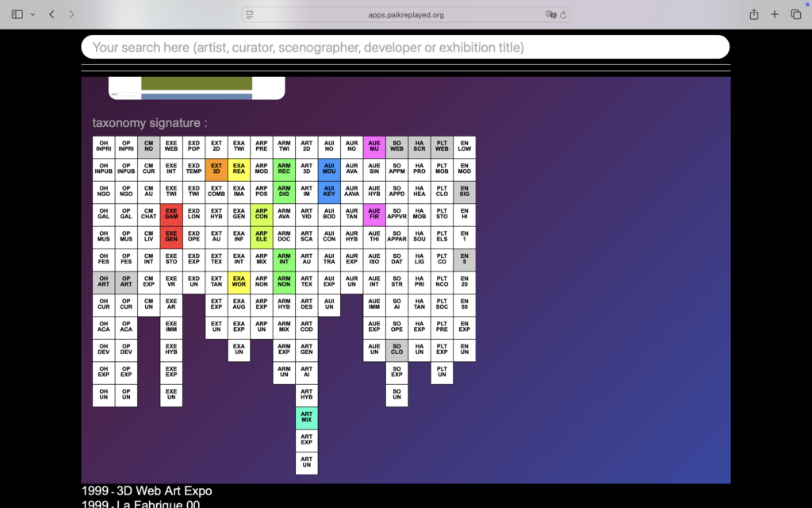
Task: Toggle the Safari sidebar
Action: 17,14
